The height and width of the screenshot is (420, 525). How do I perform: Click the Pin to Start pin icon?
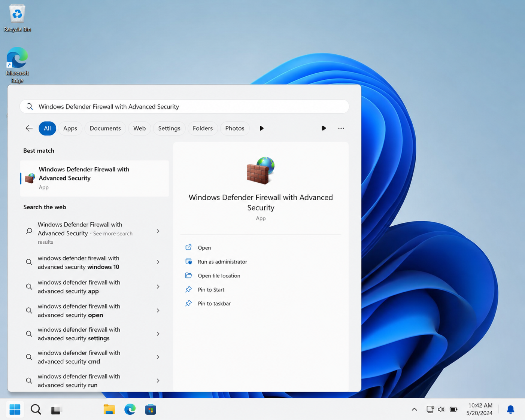(188, 289)
